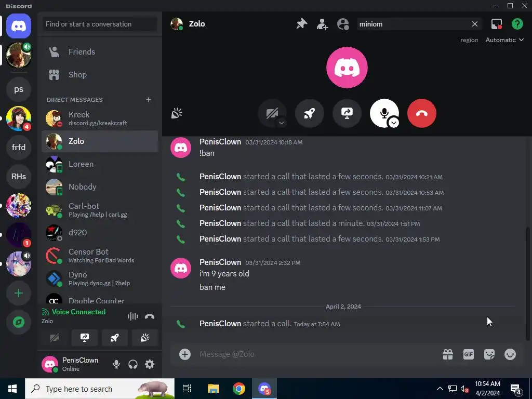Viewport: 532px width, 399px height.
Task: Create DM with plus next to Direct Messages
Action: tap(148, 100)
